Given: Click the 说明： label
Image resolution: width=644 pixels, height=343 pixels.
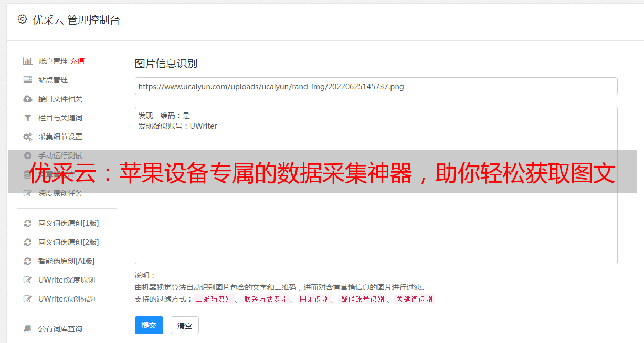Looking at the screenshot, I should point(145,275).
